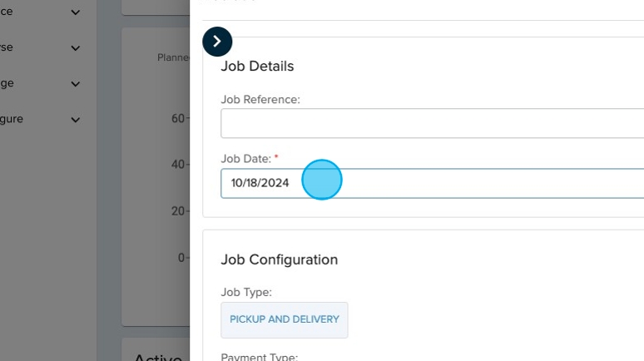644x361 pixels.
Task: Open the sidebar menu item ending in "rse"
Action: click(x=7, y=47)
